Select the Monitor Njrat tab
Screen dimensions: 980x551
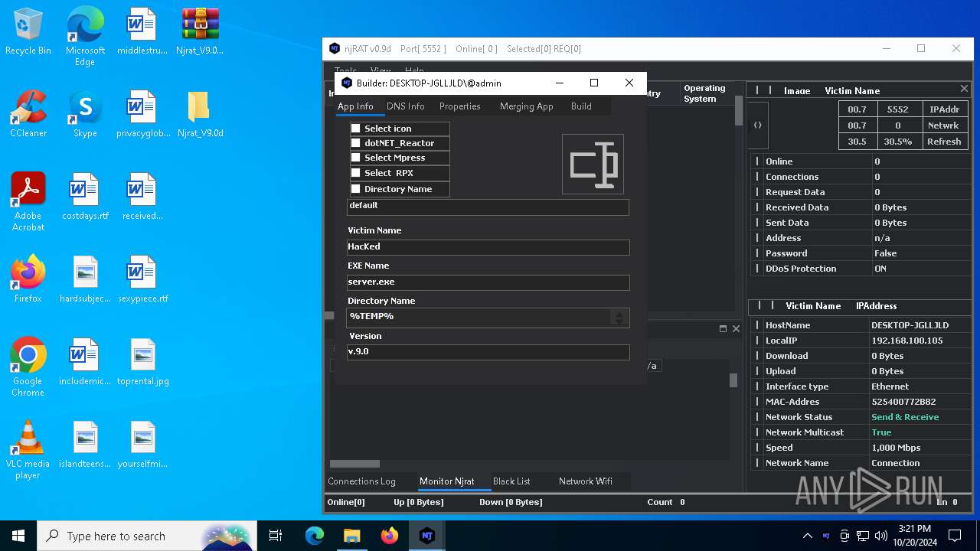pos(446,481)
